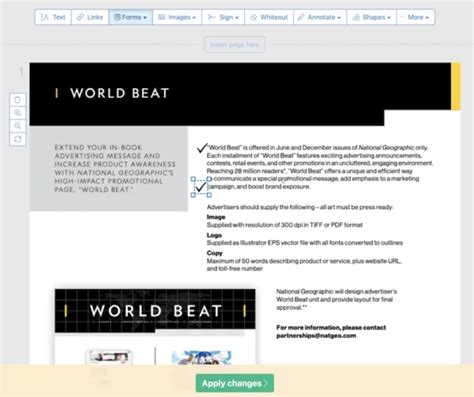This screenshot has width=474, height=397.
Task: Click the World Beat sample layout thumbnail
Action: pyautogui.click(x=155, y=327)
